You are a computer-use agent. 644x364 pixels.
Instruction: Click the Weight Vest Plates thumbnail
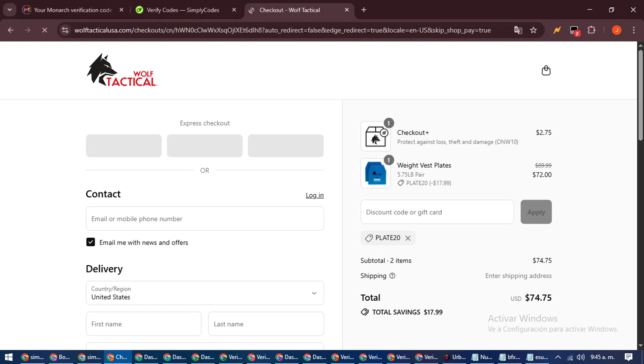[376, 173]
